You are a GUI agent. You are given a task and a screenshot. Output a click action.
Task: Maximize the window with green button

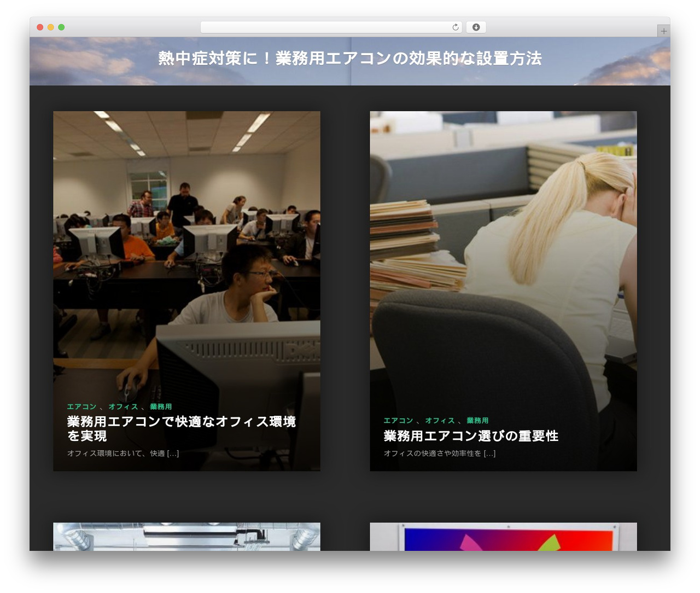[x=61, y=27]
